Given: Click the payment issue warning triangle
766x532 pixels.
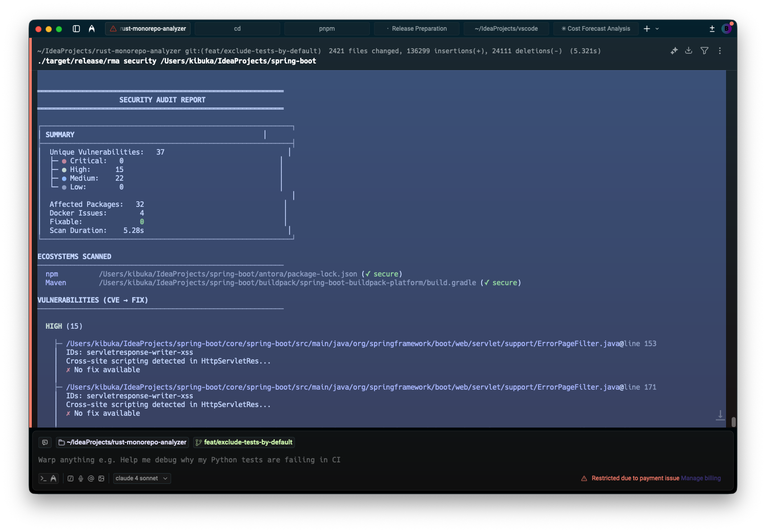Looking at the screenshot, I should tap(584, 478).
